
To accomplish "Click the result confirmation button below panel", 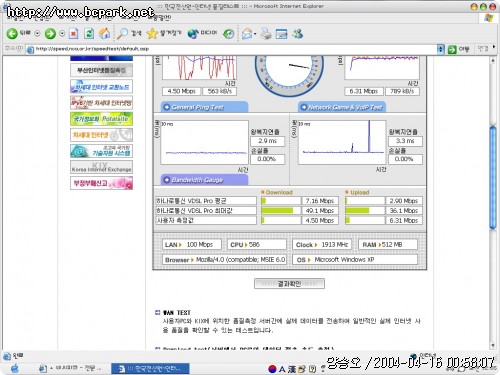I will click(289, 284).
